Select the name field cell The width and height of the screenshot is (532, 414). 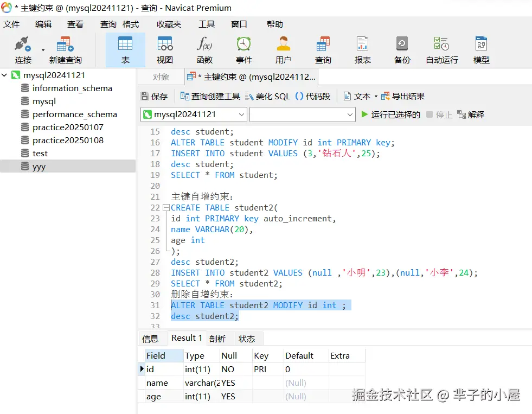[x=164, y=383]
